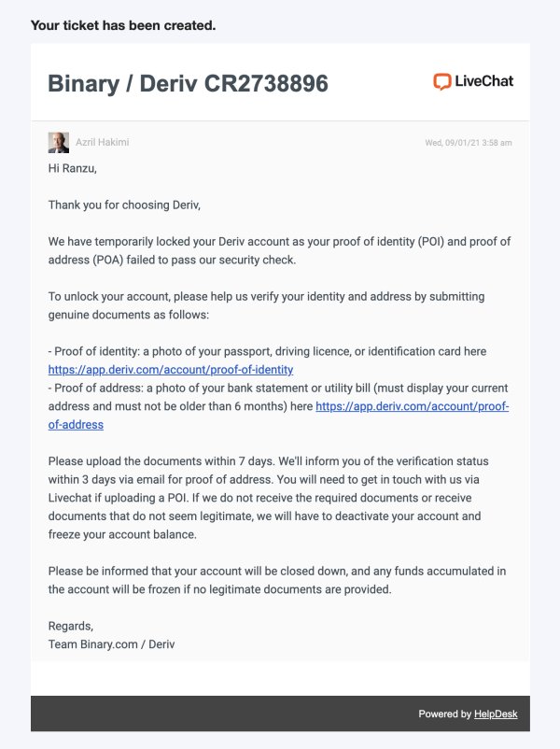560x749 pixels.
Task: Click the 'To unlock your account' paragraph
Action: [x=266, y=305]
